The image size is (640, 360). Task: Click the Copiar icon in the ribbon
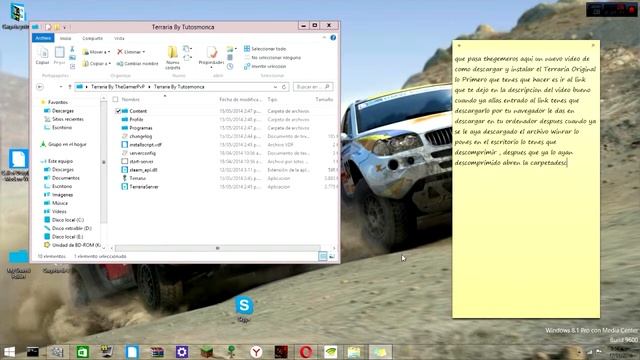(x=42, y=55)
